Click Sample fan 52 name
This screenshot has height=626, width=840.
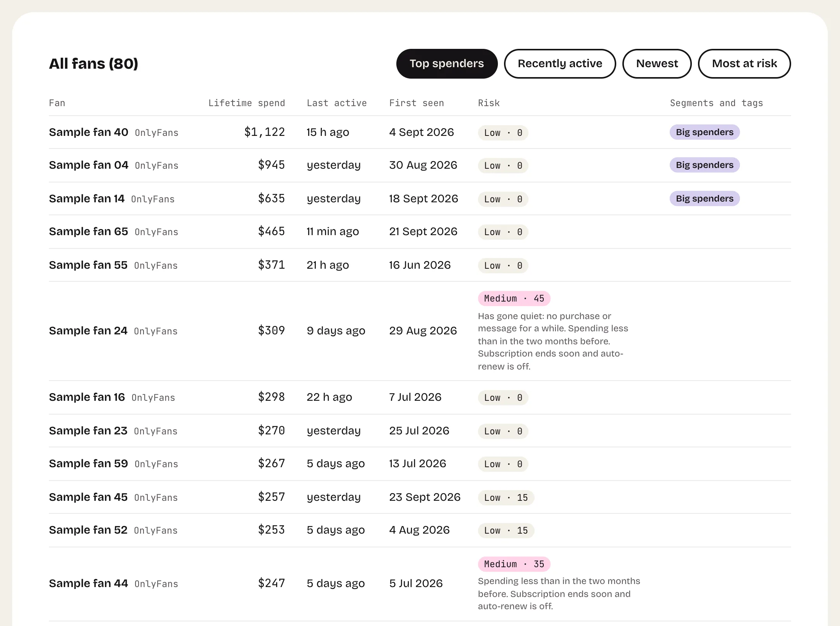(x=88, y=530)
